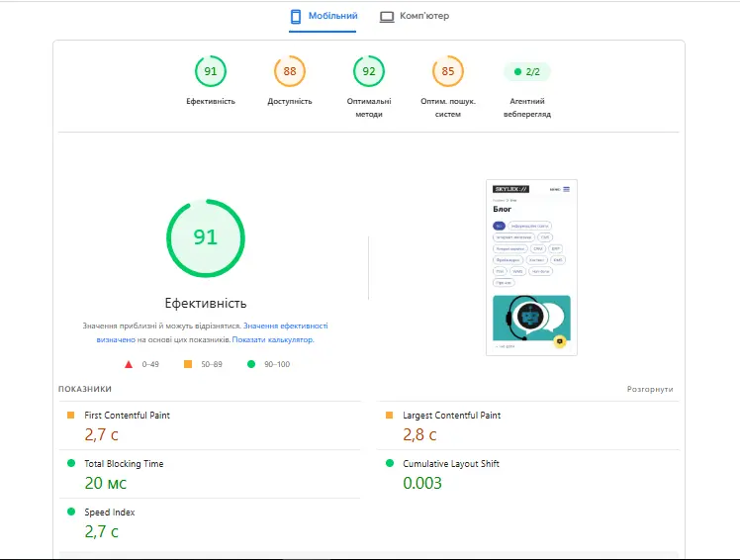Click the desktop monitor icon
This screenshot has width=740, height=560.
[387, 17]
